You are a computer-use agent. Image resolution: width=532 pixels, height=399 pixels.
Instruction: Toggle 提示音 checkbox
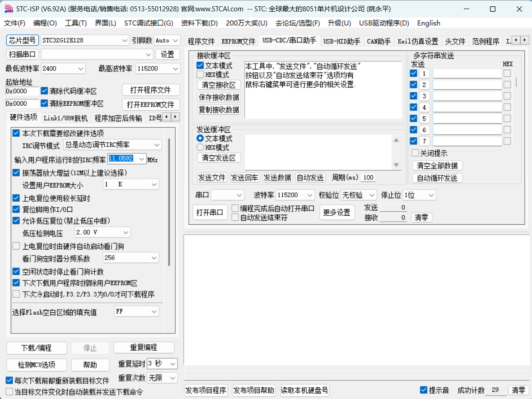pyautogui.click(x=424, y=390)
